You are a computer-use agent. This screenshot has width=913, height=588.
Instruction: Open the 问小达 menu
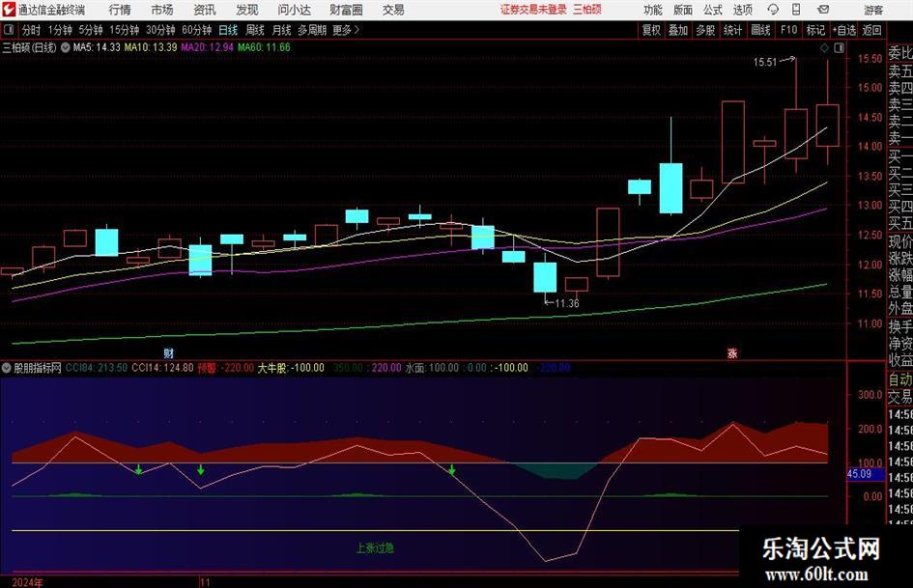294,10
